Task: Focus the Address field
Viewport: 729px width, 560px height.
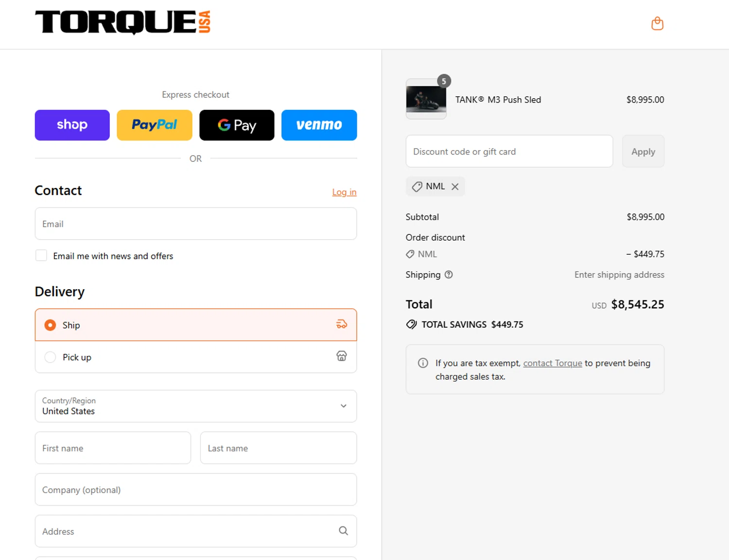Action: click(x=196, y=531)
